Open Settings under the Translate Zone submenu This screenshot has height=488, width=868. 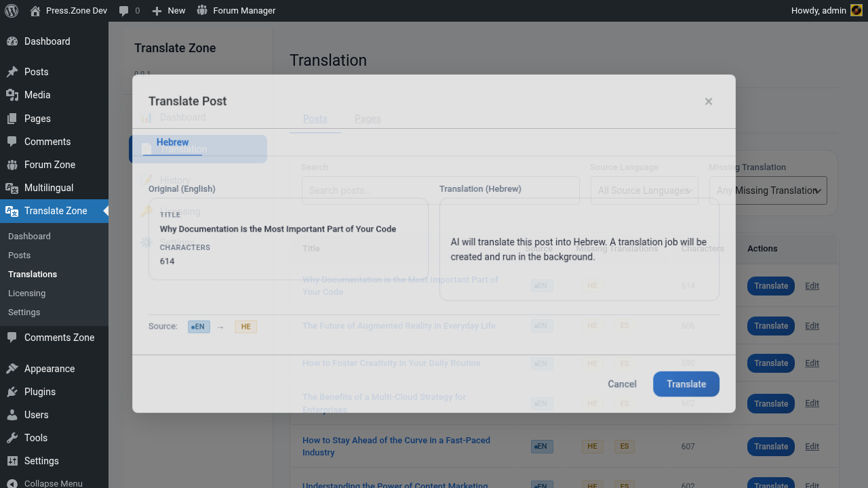point(24,312)
